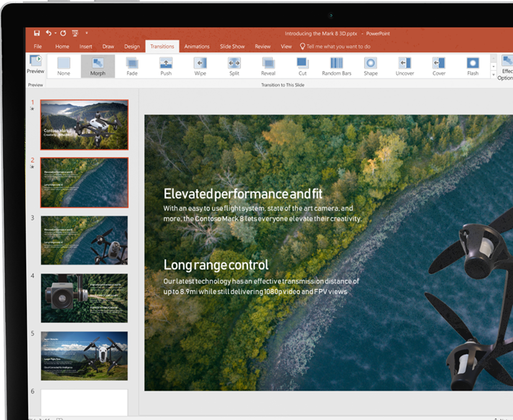
Task: Select blank slide 6 thumbnail
Action: click(x=85, y=403)
